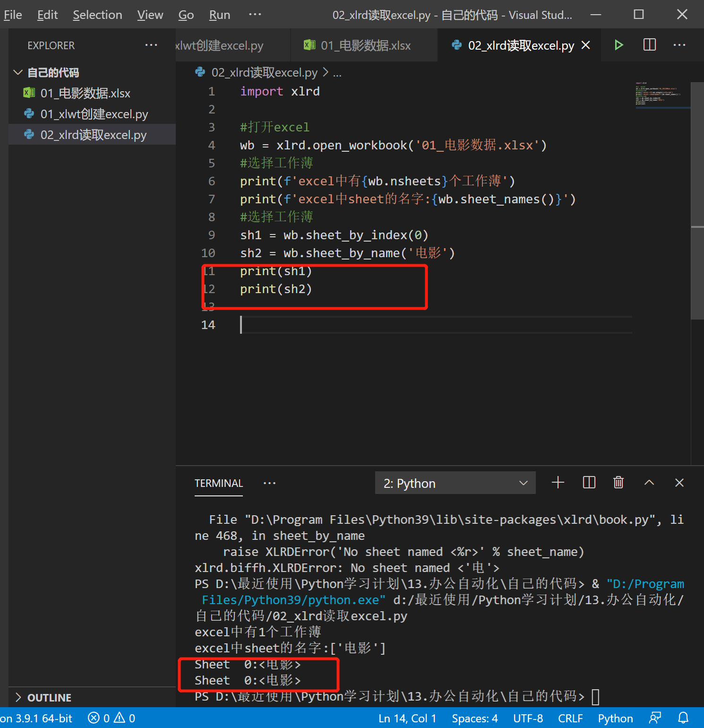Open terminal panel overflow ellipsis

(x=269, y=483)
